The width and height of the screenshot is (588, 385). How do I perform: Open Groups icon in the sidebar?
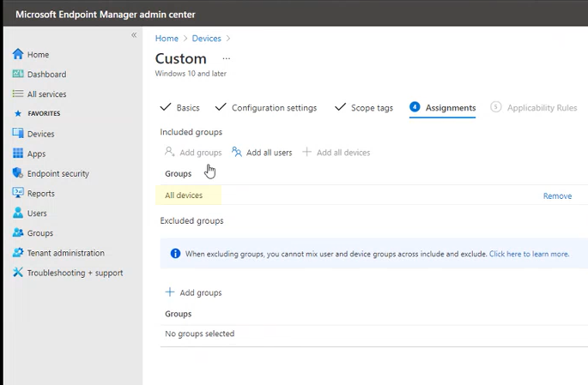coord(18,233)
